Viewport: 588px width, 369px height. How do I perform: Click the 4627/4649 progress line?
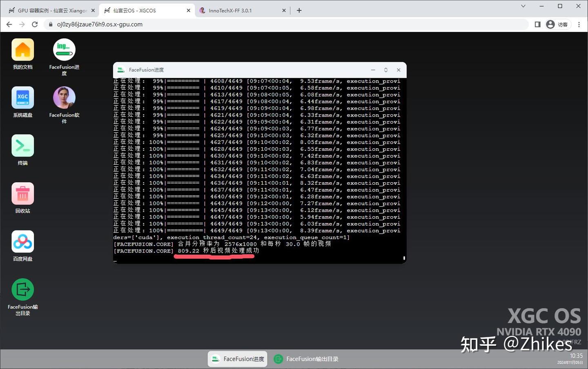click(x=257, y=142)
